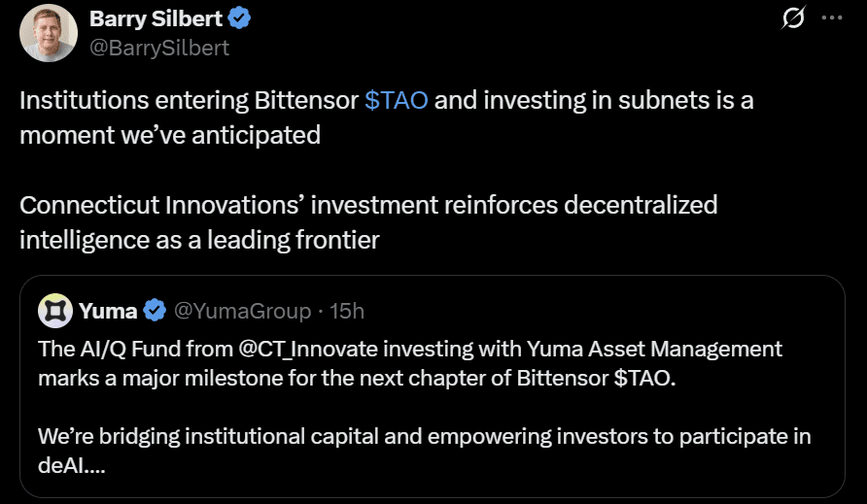Open the Barry Silbert display name link

(156, 18)
